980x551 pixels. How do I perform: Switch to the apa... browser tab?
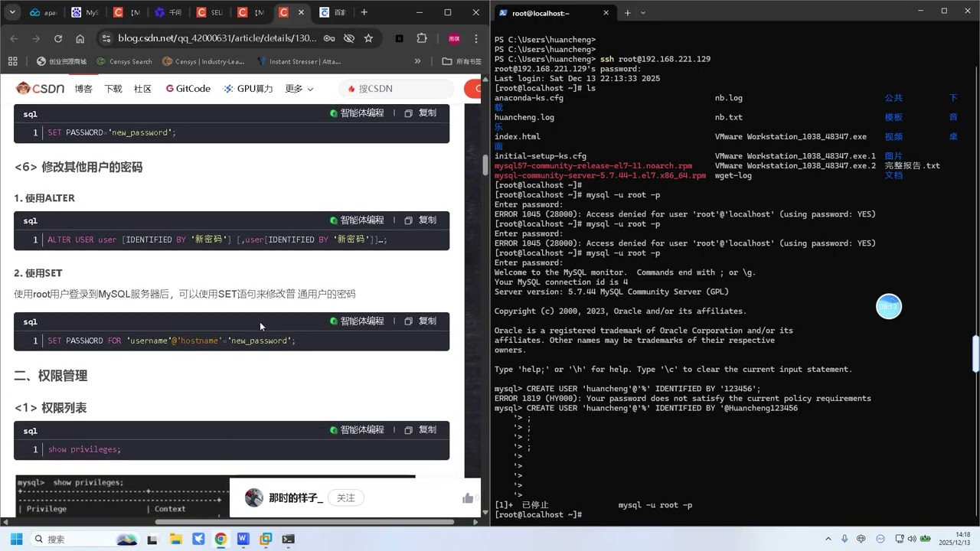(x=44, y=12)
